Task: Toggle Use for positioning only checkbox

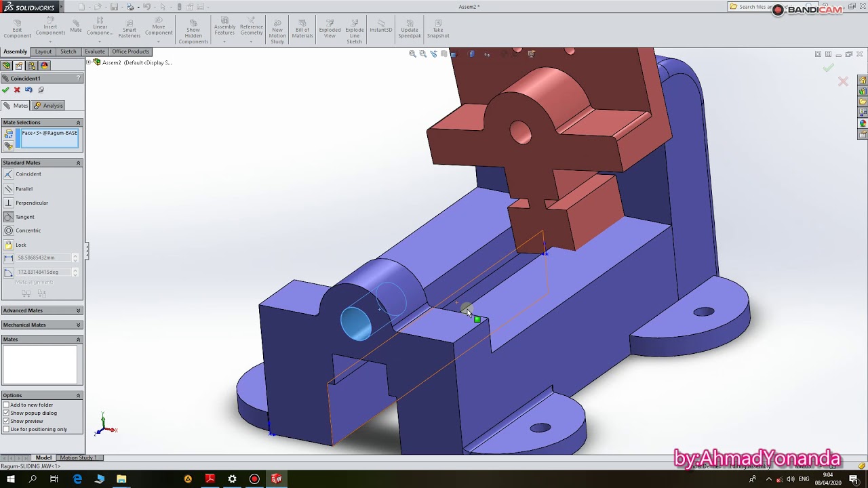Action: point(6,429)
